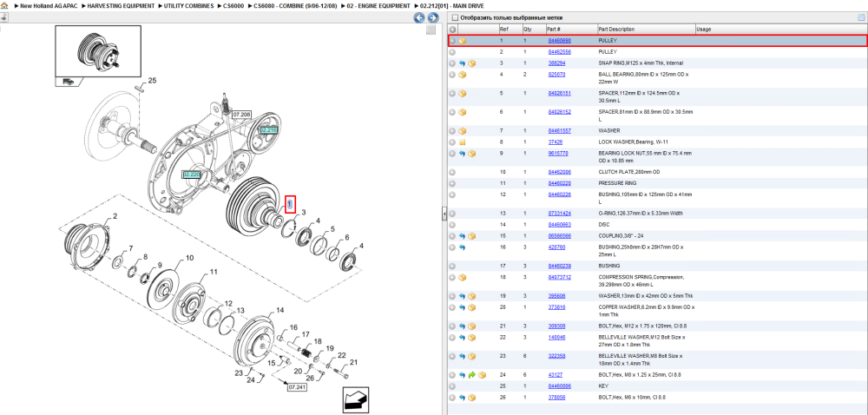Click the small icon under the pulley thumbnail

[x=68, y=82]
